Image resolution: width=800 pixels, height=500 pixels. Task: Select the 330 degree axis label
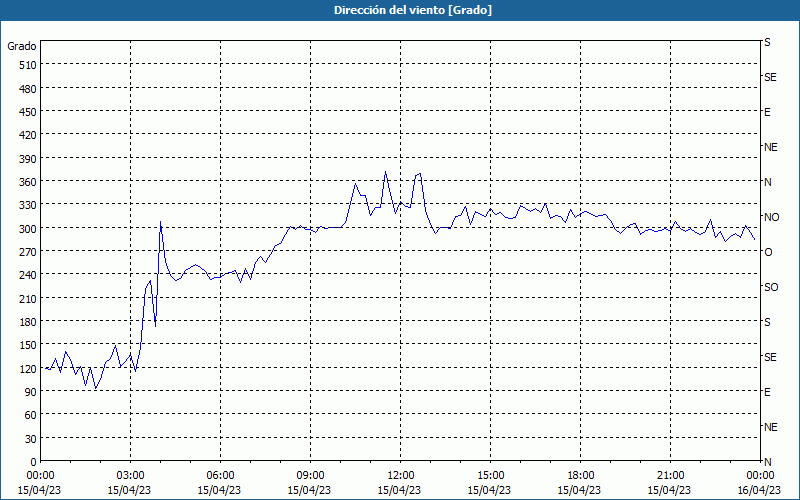pos(28,205)
